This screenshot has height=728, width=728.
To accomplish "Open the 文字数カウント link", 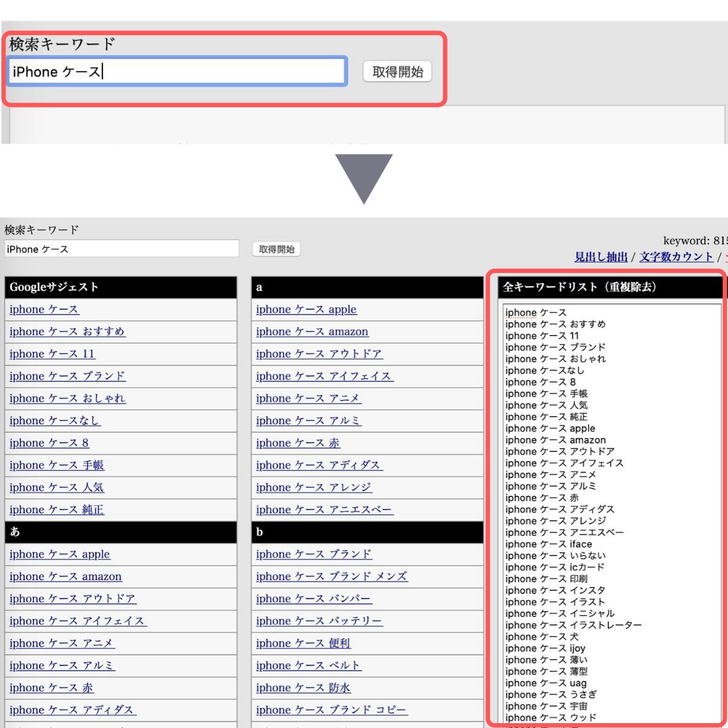I will click(676, 257).
